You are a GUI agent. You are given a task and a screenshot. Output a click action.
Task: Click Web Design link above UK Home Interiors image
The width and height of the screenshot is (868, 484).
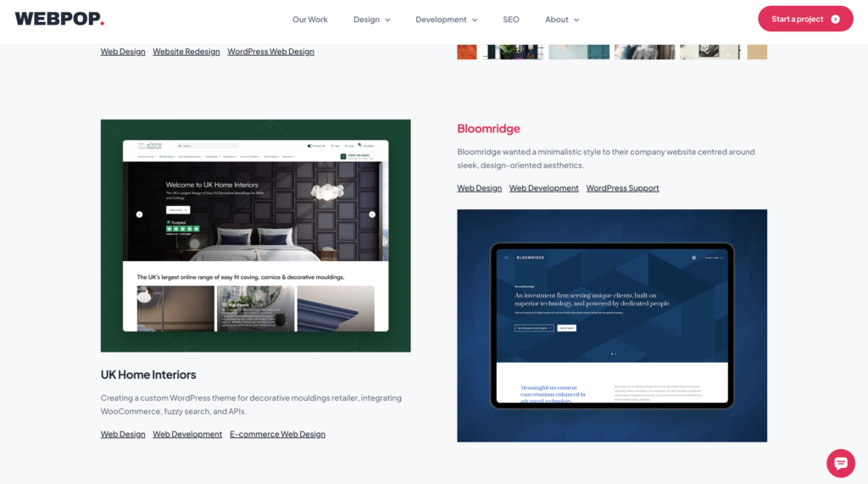coord(123,52)
